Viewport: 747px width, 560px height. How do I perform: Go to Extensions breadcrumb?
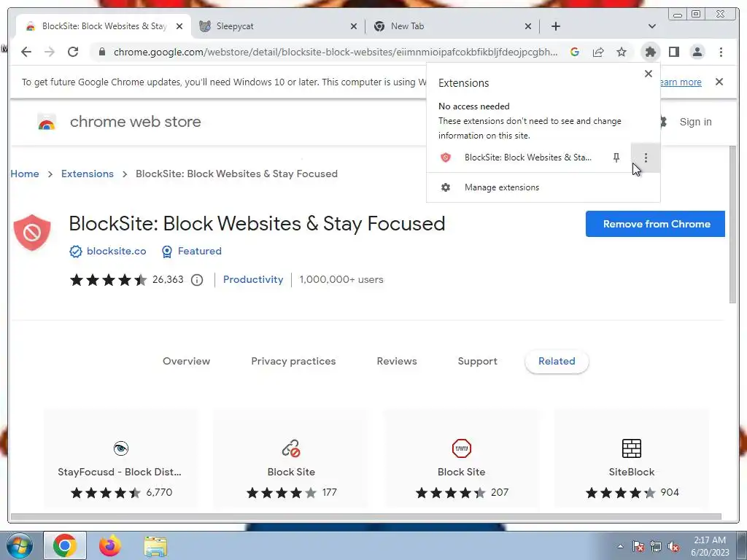point(88,174)
